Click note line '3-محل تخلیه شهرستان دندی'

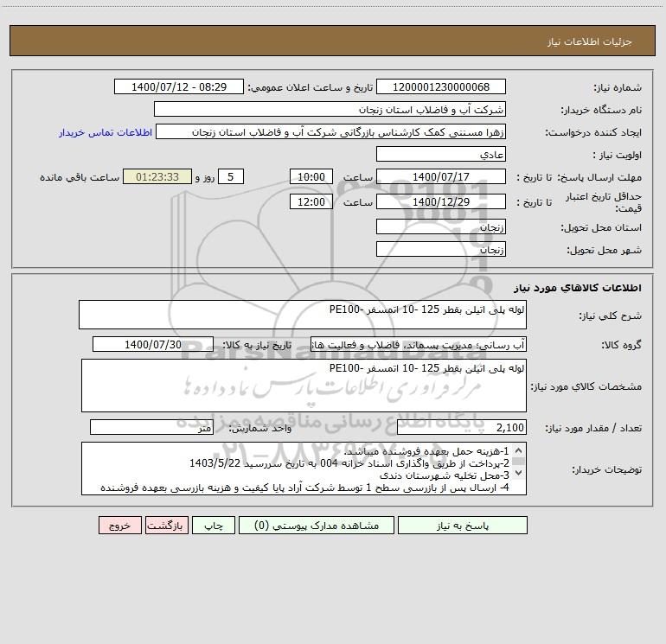pos(445,475)
